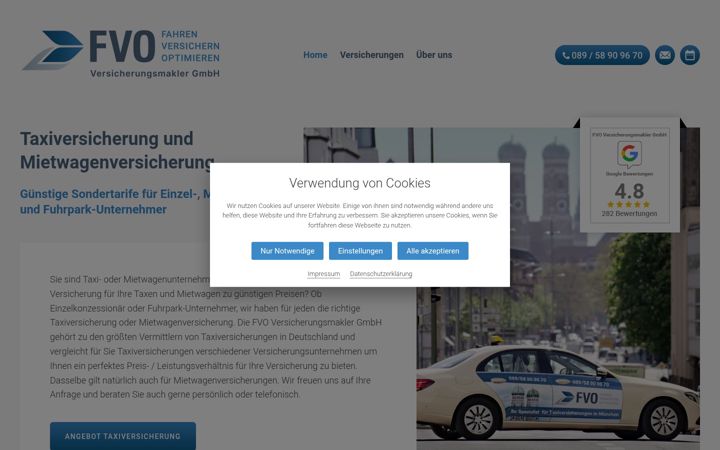Image resolution: width=720 pixels, height=450 pixels.
Task: Open the email envelope icon
Action: tap(664, 55)
